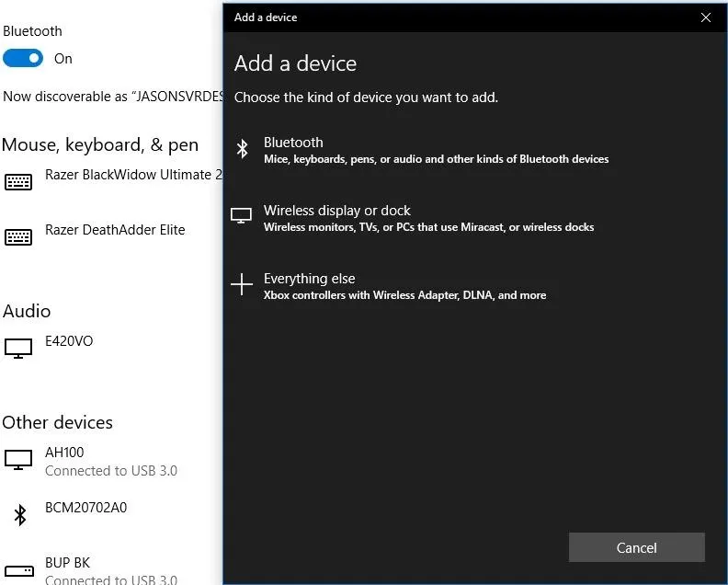Close the Add a device window
The height and width of the screenshot is (585, 728).
[706, 17]
